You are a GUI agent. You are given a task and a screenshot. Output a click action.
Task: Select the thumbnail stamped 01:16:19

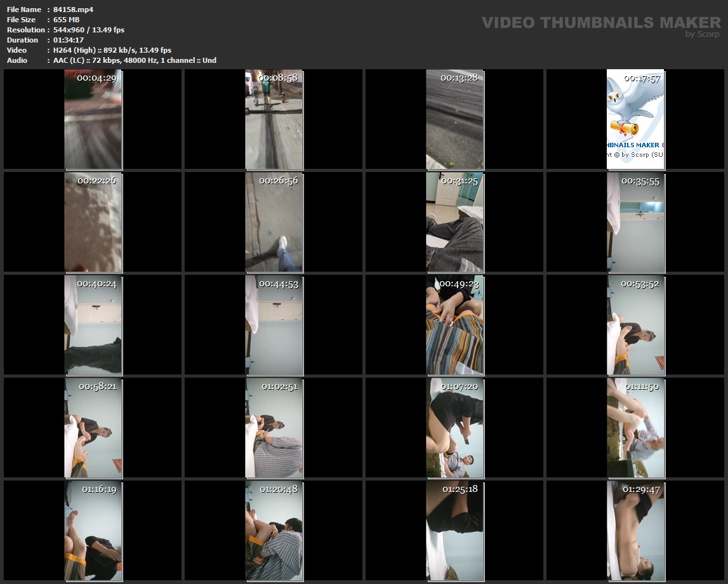click(x=93, y=531)
